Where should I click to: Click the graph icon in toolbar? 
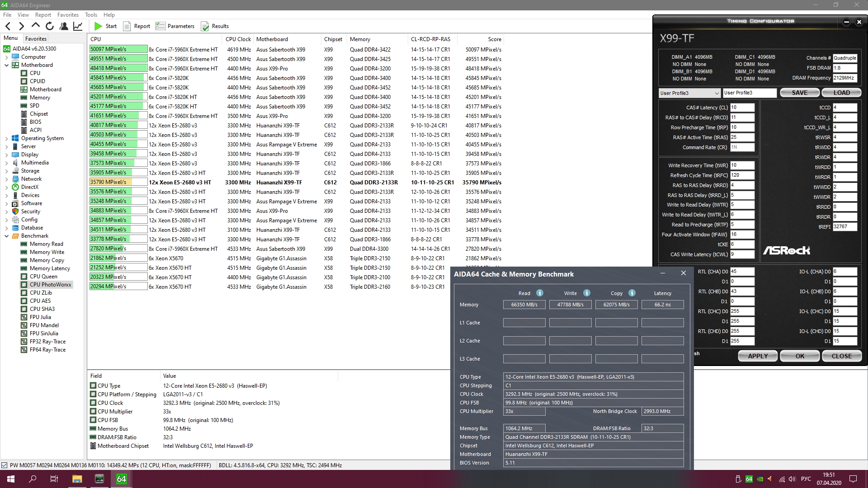[78, 26]
